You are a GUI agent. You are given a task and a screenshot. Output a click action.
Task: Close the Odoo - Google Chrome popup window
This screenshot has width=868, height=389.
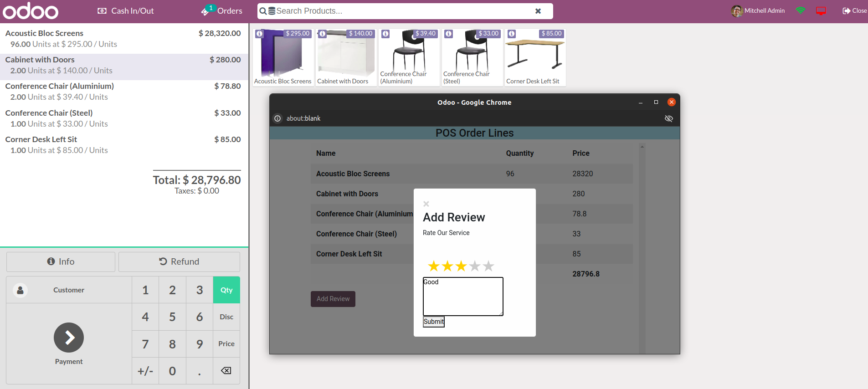(x=671, y=102)
